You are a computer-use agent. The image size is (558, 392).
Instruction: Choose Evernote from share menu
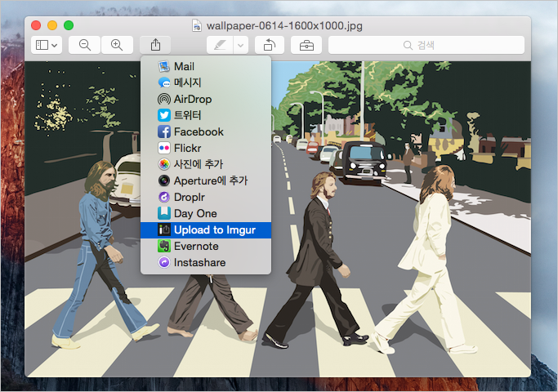(x=206, y=246)
